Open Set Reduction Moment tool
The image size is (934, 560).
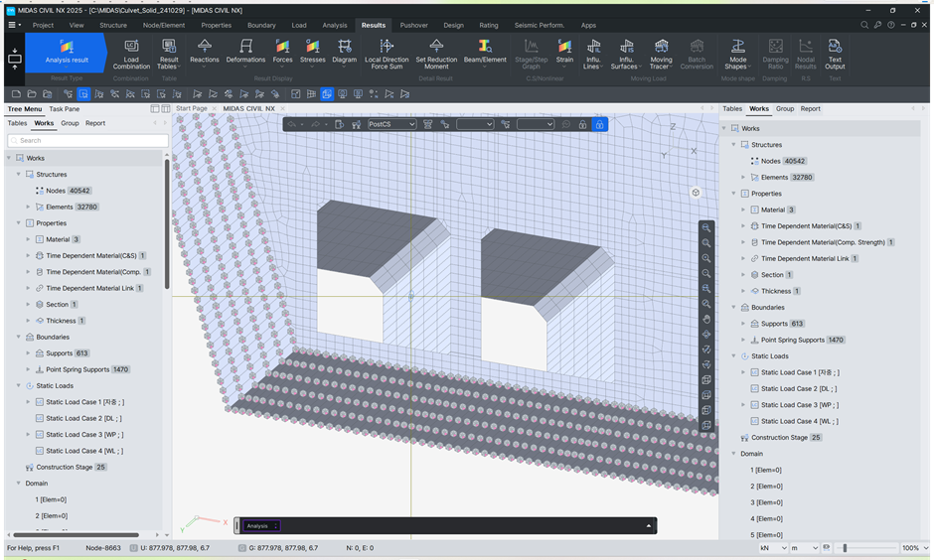tap(436, 55)
